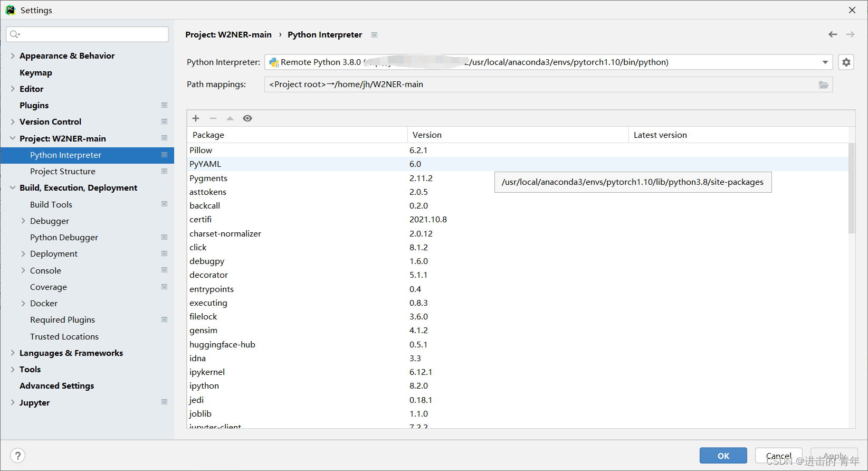Close the Settings dialog window
This screenshot has width=868, height=471.
tap(852, 10)
